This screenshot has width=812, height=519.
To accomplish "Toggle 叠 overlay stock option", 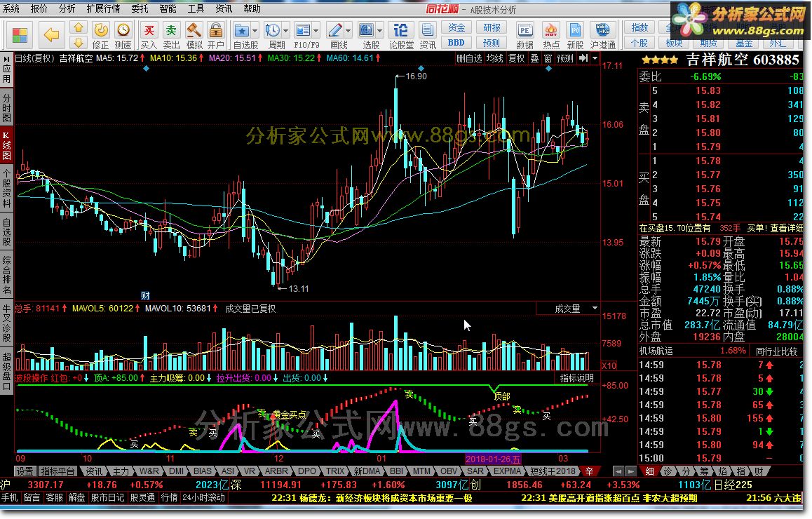I will pyautogui.click(x=534, y=58).
